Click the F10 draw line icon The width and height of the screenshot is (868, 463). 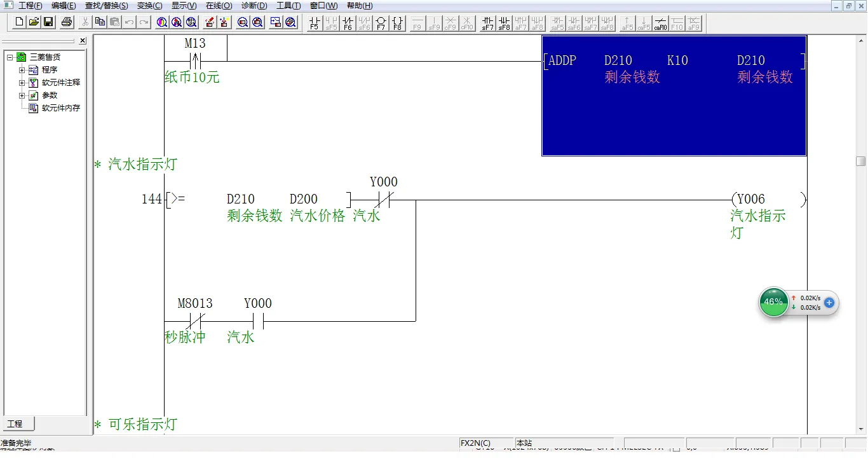pos(677,24)
